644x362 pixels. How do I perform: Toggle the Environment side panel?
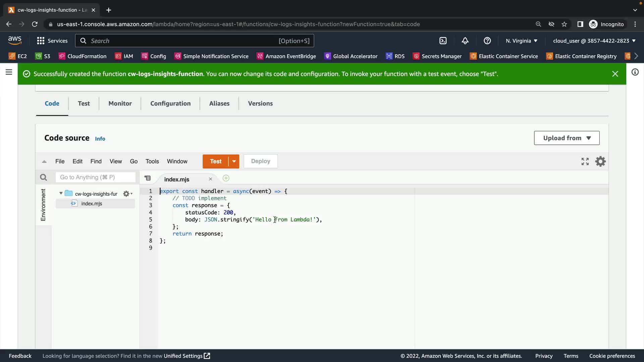43,205
